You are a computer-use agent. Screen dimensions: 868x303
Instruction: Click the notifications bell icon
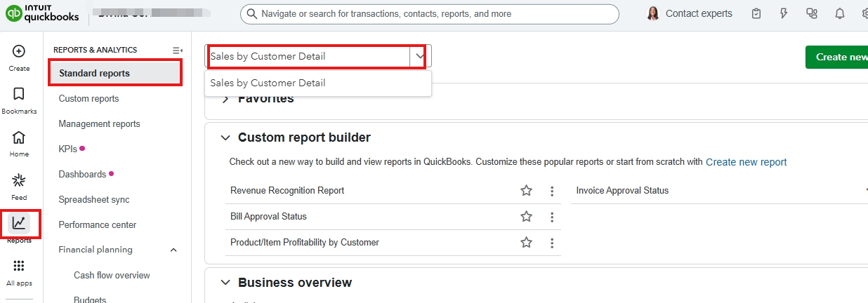point(839,14)
